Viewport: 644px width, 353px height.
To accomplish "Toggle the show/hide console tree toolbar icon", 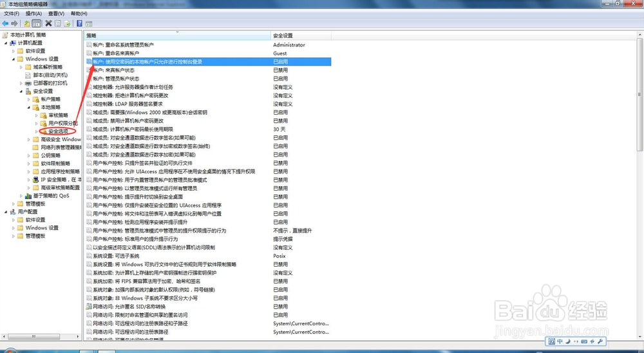I will point(37,23).
